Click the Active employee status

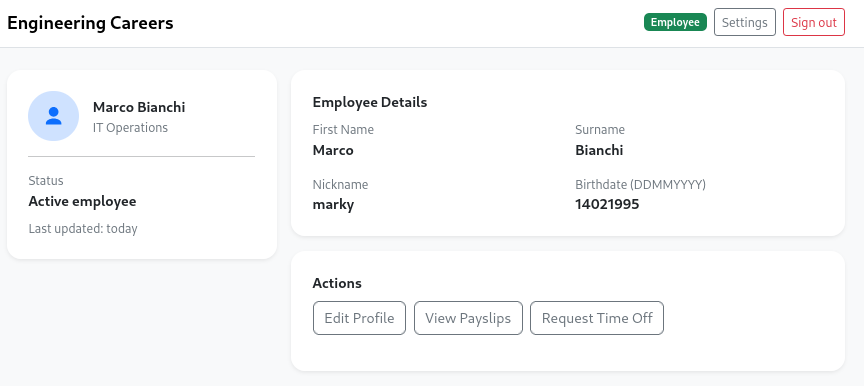(x=82, y=202)
